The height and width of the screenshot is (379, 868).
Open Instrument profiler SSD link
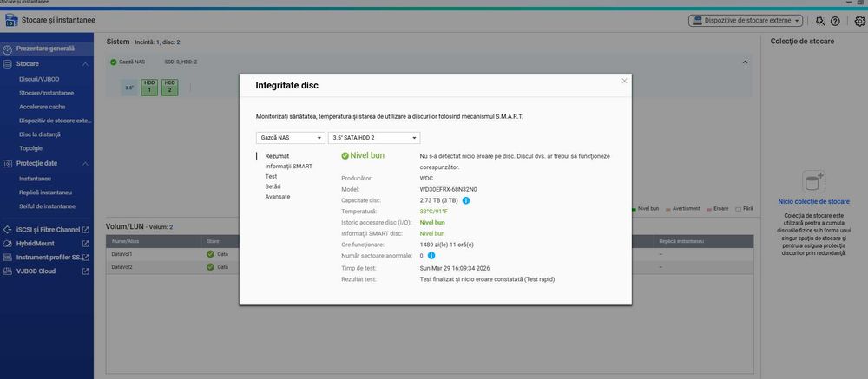(48, 258)
